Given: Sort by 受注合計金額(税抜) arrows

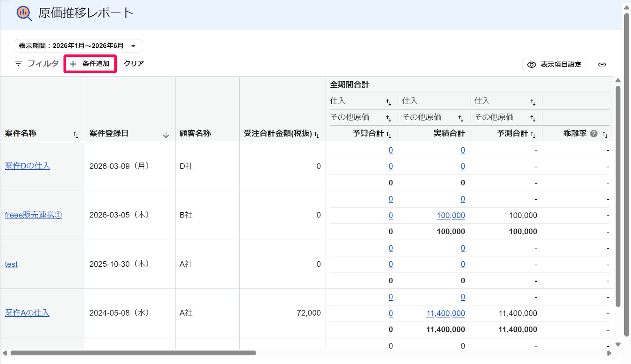Looking at the screenshot, I should pyautogui.click(x=316, y=135).
